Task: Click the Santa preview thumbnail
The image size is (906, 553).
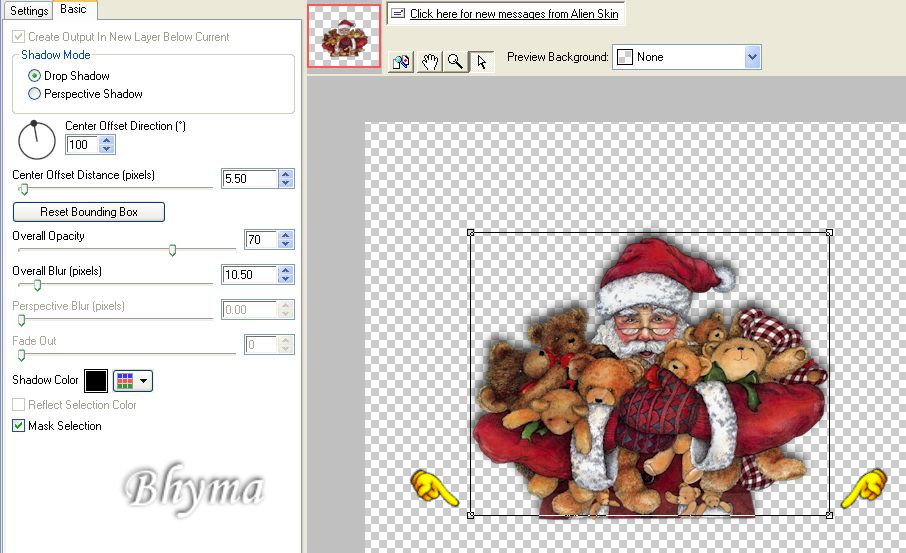Action: [x=344, y=36]
